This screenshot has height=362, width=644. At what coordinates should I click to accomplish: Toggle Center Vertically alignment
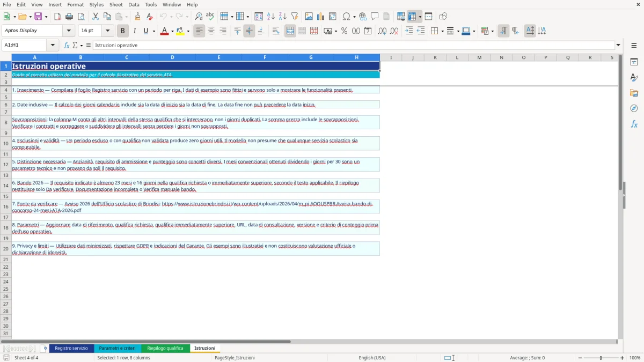click(249, 31)
